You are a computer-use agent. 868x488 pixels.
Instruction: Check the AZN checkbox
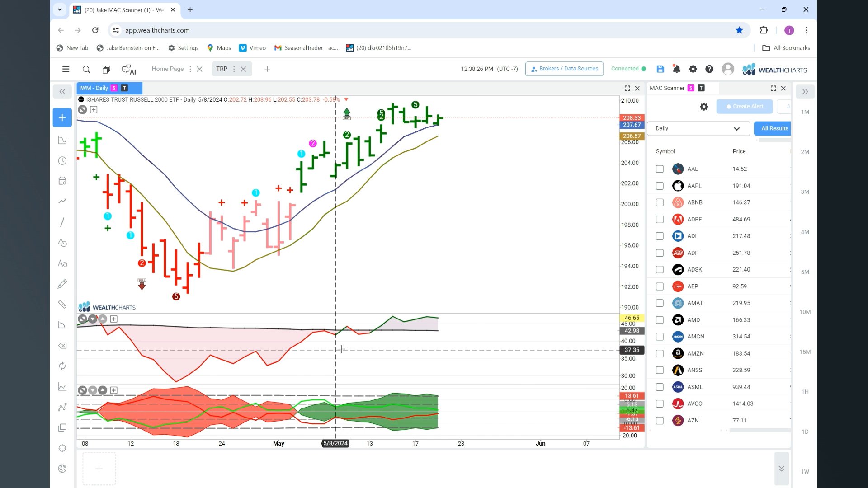(x=660, y=421)
